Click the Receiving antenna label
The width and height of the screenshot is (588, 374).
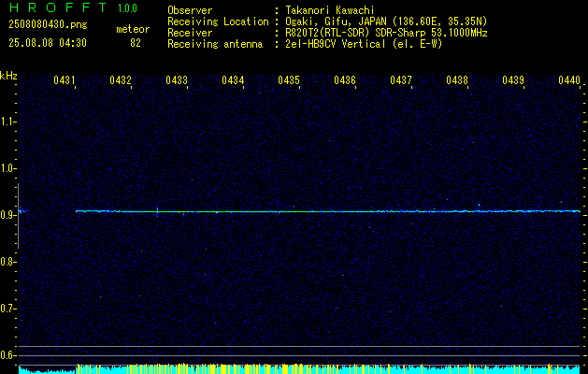pyautogui.click(x=215, y=44)
